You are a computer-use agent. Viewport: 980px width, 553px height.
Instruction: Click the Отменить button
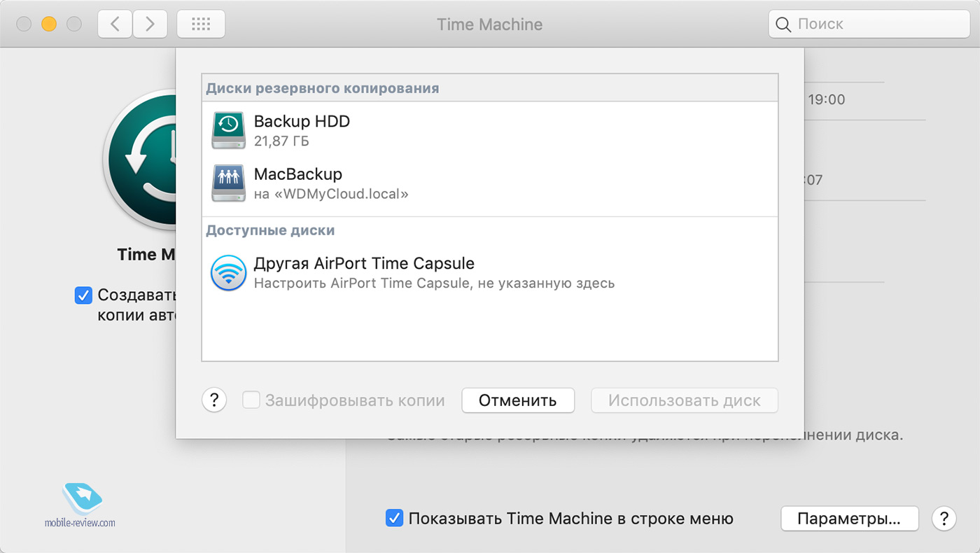click(518, 400)
